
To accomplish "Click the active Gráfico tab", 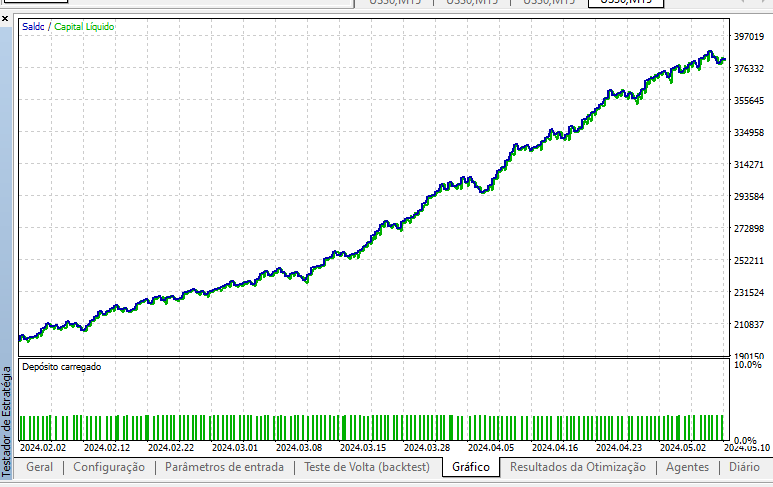I will point(471,467).
